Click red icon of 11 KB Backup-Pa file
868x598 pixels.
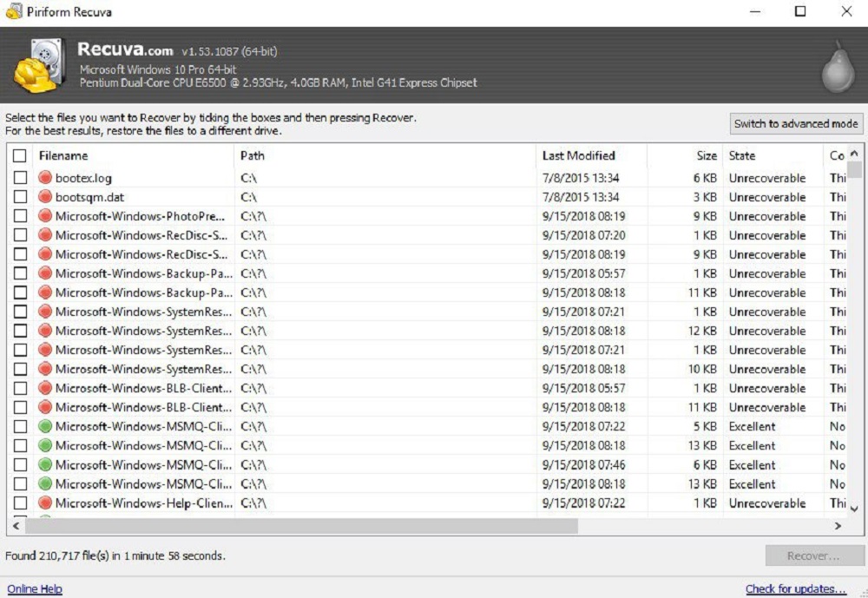coord(45,292)
